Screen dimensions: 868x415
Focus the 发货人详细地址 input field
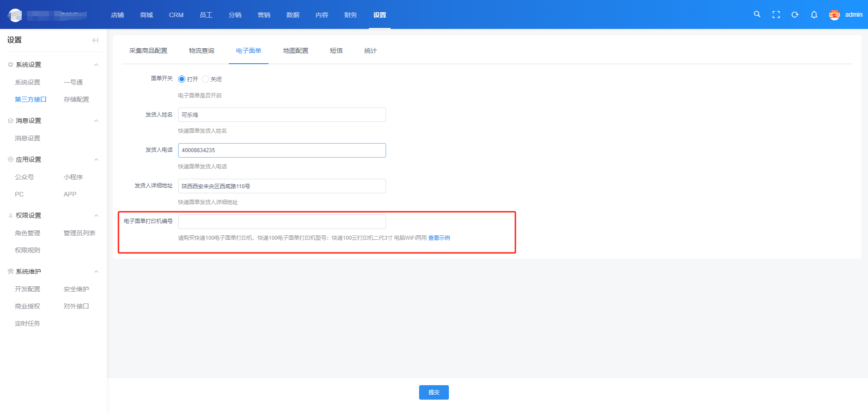click(282, 186)
